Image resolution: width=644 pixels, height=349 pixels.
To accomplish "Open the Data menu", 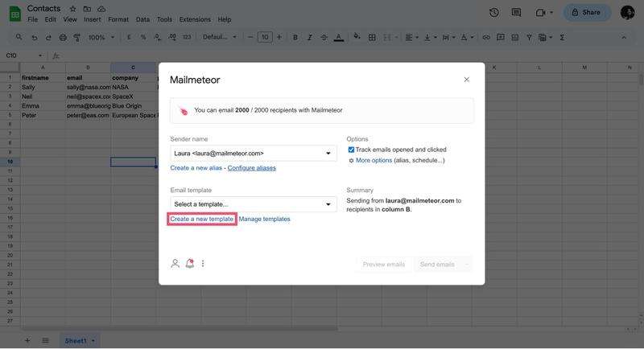I will pos(142,19).
